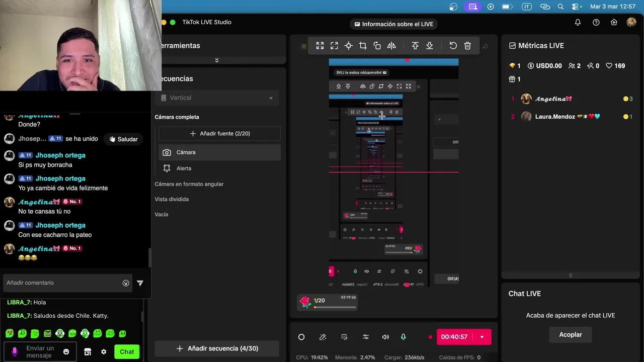This screenshot has height=362, width=644.
Task: Toggle the speaker output volume icon
Action: 385,337
